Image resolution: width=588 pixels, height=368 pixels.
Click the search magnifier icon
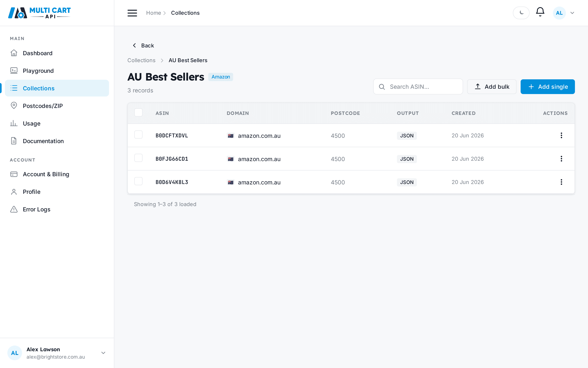click(x=382, y=87)
